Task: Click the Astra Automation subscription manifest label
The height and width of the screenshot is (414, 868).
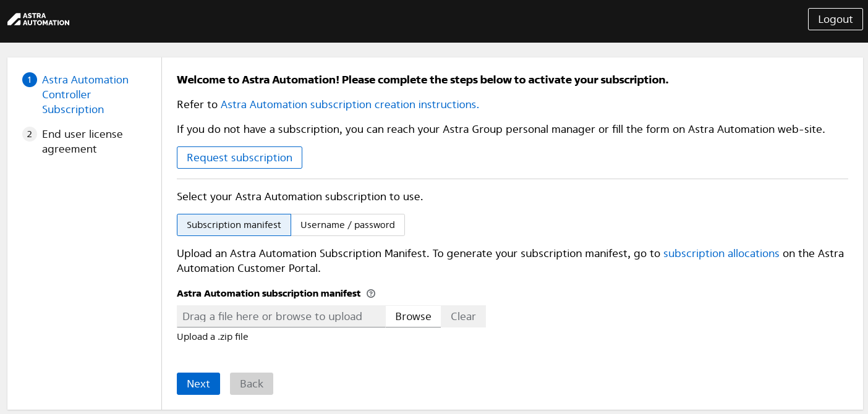Action: pos(268,294)
